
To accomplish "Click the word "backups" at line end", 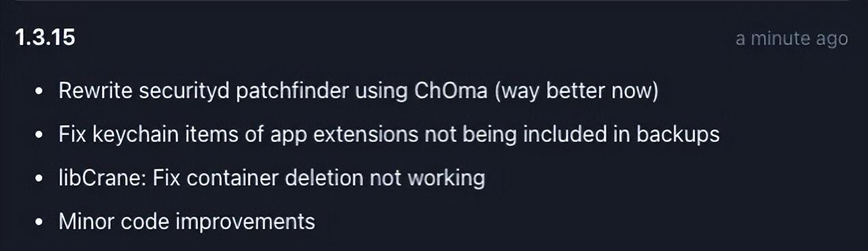I will coord(678,135).
